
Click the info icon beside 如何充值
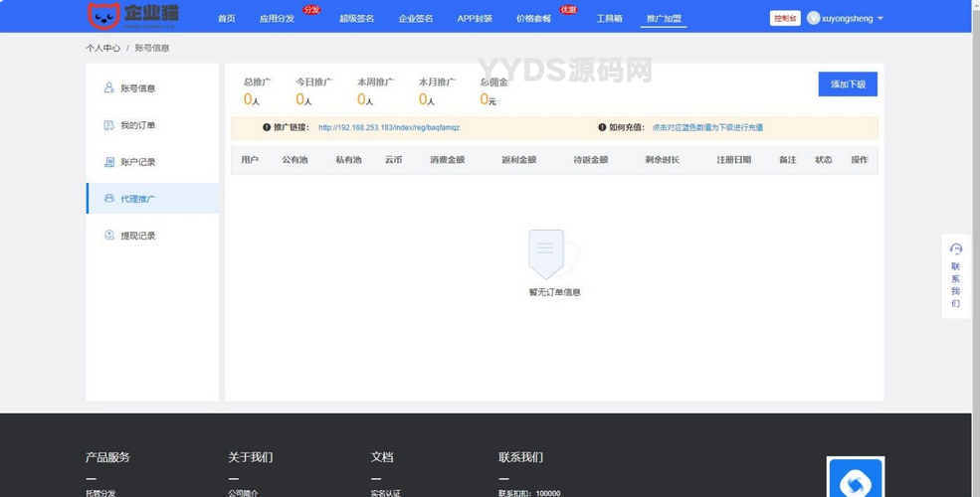[x=602, y=127]
